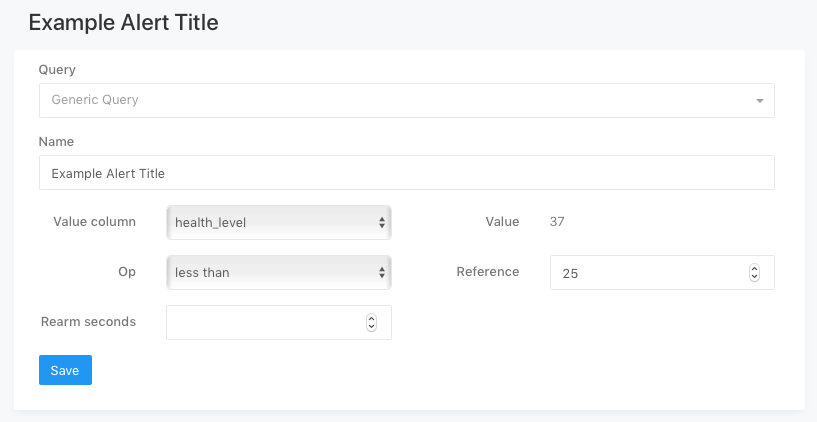Increment the Reference value with the up arrow
The image size is (817, 422).
[x=754, y=268]
